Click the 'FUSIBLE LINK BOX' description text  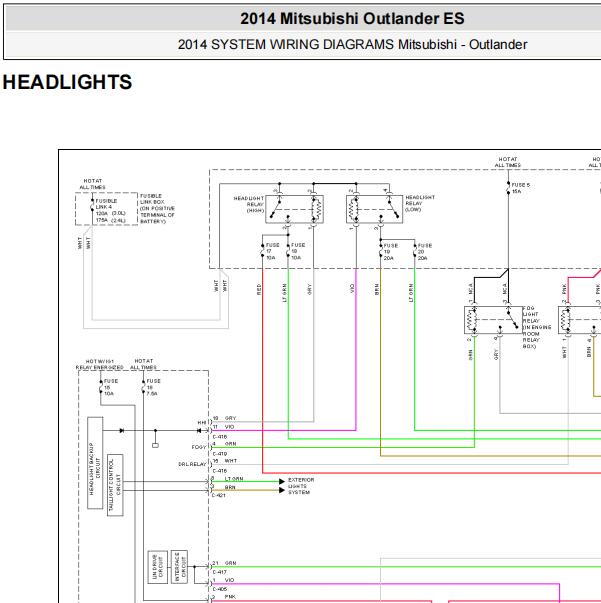[x=157, y=208]
